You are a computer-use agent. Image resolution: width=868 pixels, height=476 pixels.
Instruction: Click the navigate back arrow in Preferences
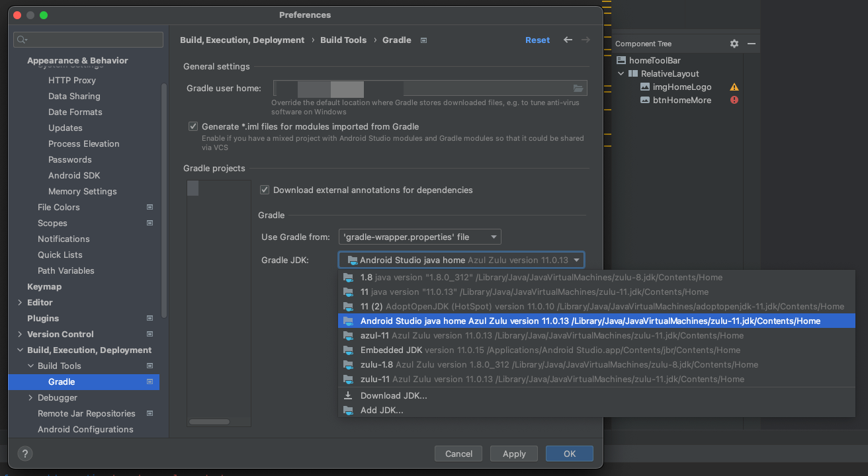pyautogui.click(x=568, y=40)
